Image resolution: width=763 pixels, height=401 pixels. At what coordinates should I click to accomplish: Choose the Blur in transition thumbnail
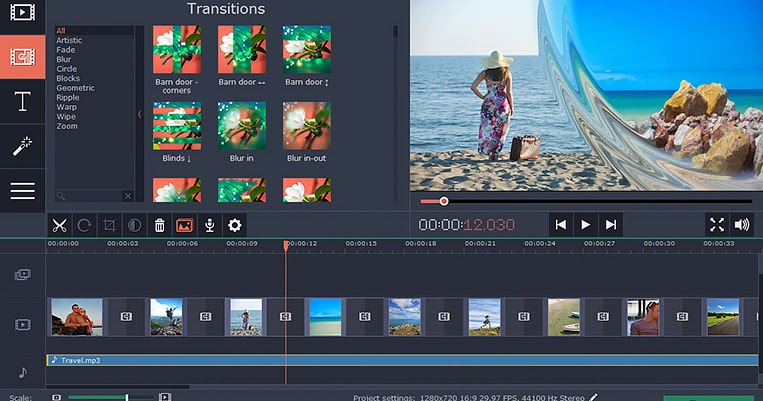(x=242, y=126)
